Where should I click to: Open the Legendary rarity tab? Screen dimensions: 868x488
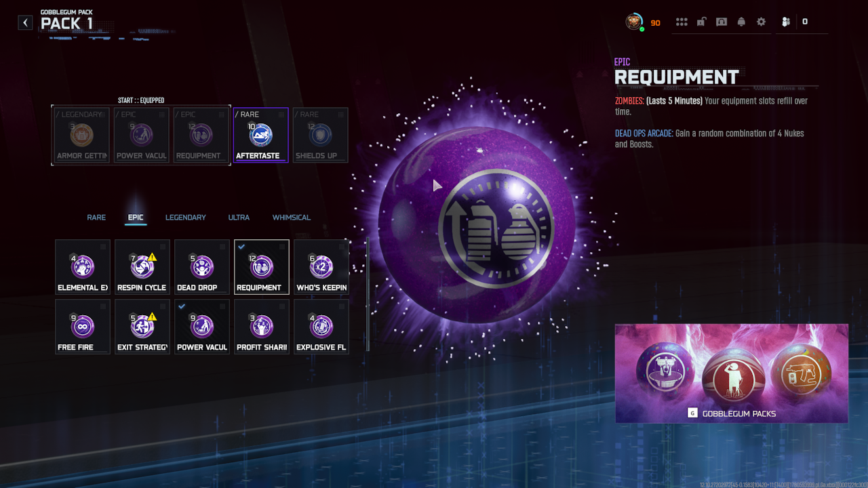[x=186, y=218]
